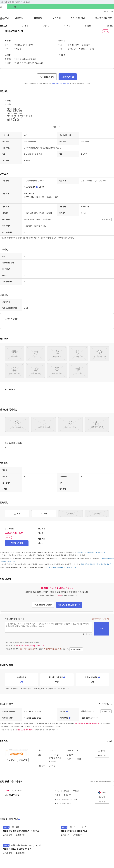This screenshot has width=114, height=868.
Task: Open 채용절차의 공정화에 관한 법률 제4조제3항 link
Action: tap(91, 552)
